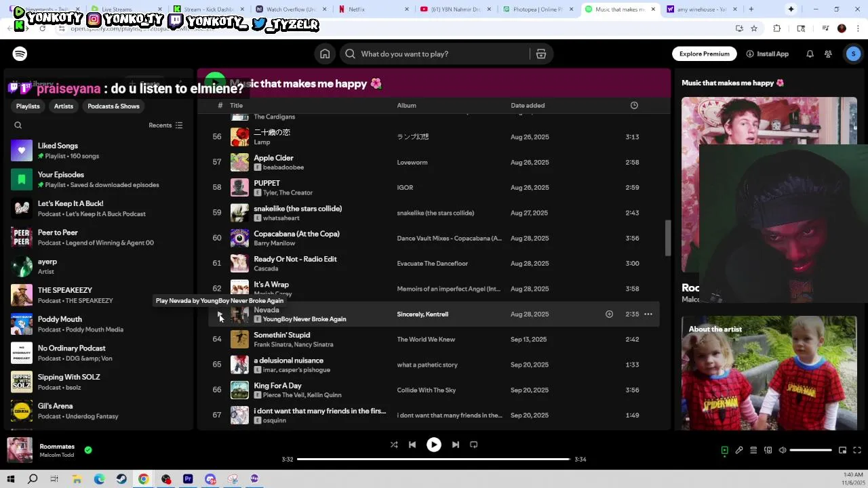
Task: Seek within the song progress bar
Action: click(x=433, y=459)
